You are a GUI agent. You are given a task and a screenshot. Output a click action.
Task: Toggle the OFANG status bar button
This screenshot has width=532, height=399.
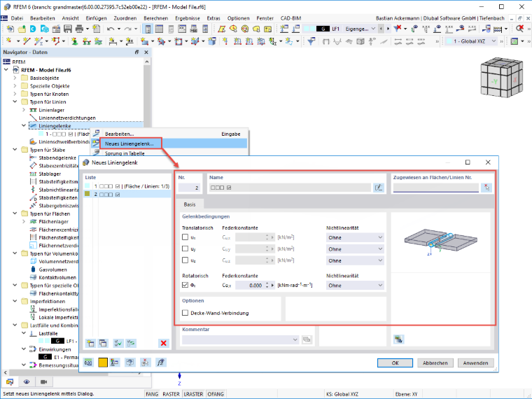click(216, 394)
